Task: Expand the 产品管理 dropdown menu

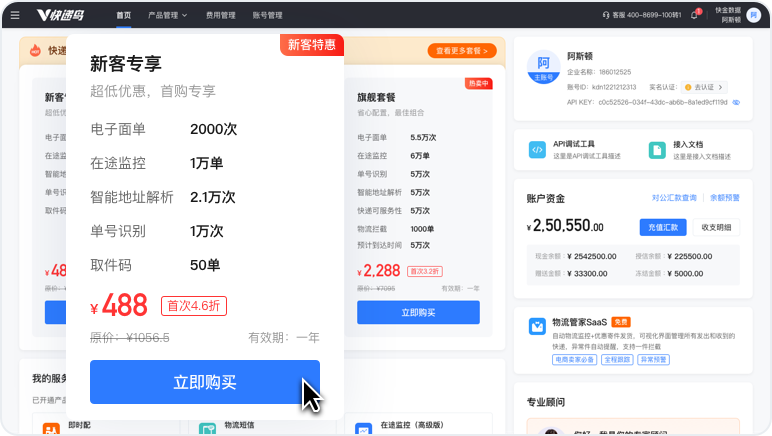Action: click(167, 15)
